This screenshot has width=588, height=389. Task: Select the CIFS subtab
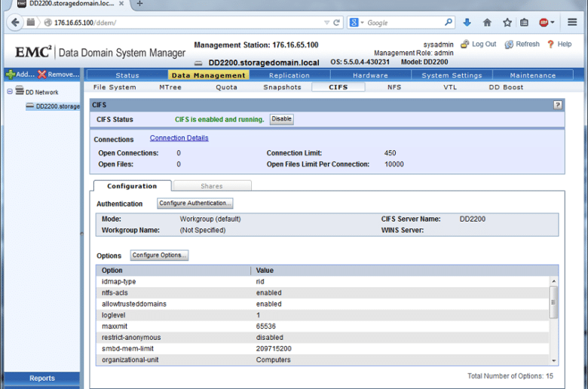(338, 87)
